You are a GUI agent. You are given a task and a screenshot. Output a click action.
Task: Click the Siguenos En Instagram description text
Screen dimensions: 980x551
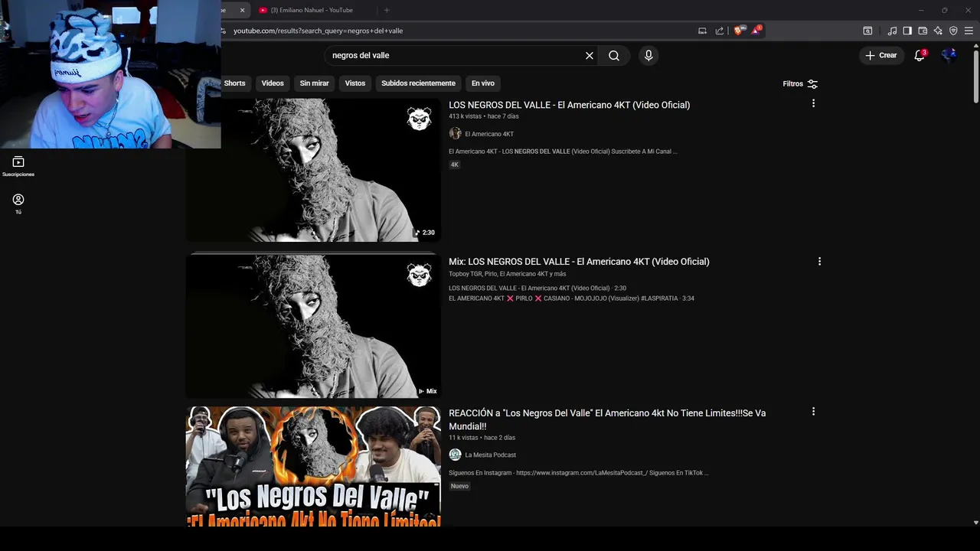578,473
